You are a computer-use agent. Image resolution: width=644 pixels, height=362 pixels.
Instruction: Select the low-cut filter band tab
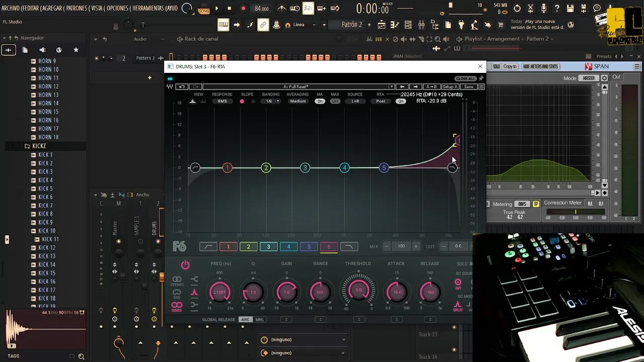pyautogui.click(x=208, y=246)
